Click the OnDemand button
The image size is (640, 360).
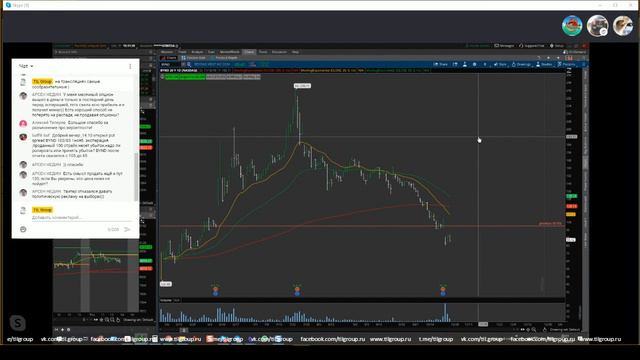tap(574, 52)
